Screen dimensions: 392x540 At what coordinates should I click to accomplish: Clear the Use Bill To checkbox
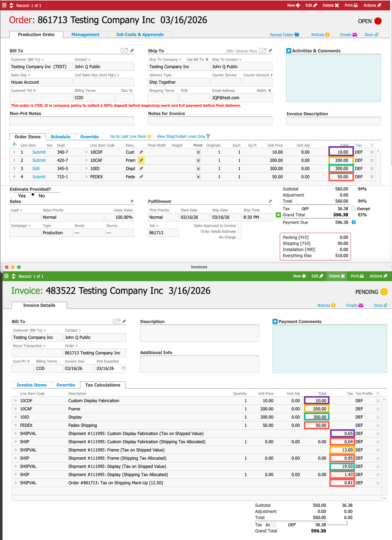pos(207,60)
